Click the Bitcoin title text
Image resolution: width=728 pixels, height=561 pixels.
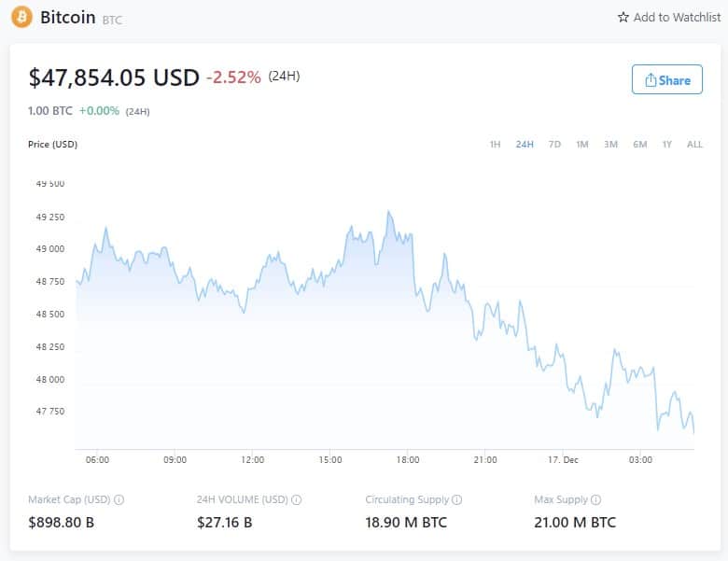(68, 17)
